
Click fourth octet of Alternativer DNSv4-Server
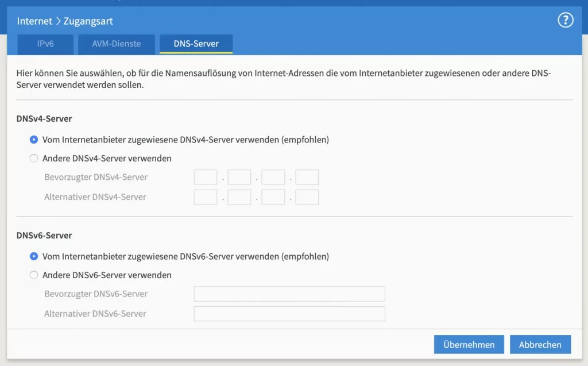click(x=307, y=197)
